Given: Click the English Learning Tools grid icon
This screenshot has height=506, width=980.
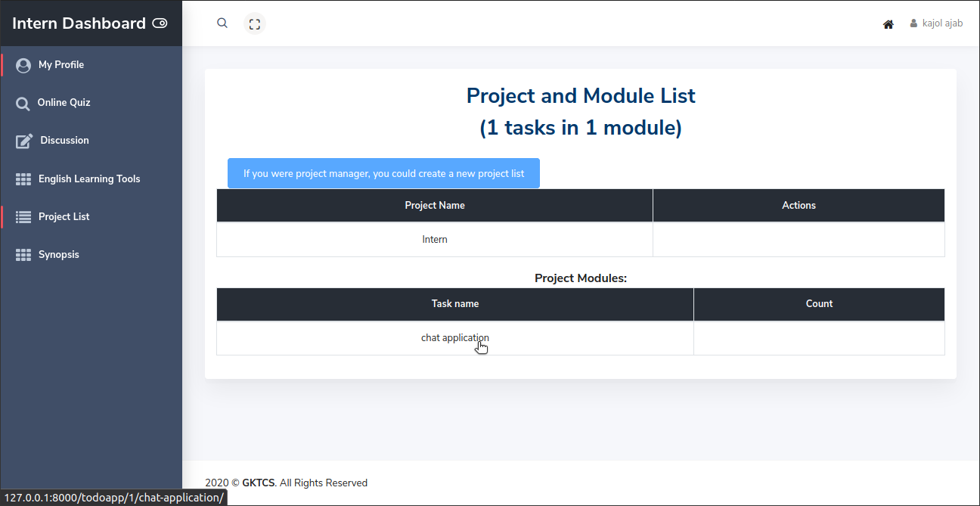Looking at the screenshot, I should 23,179.
